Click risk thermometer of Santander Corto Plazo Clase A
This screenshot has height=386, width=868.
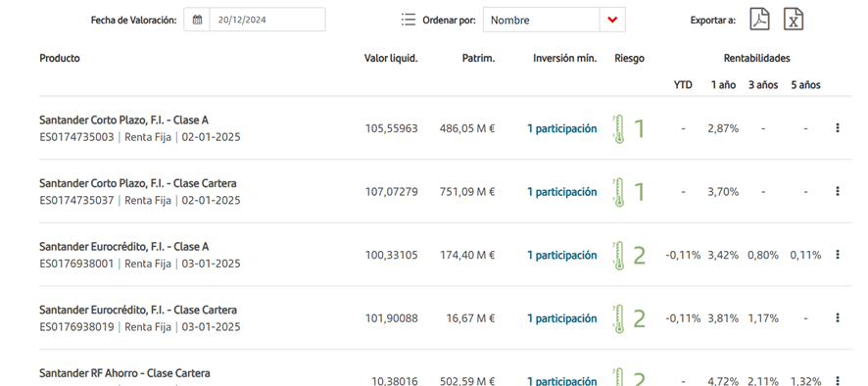tap(618, 129)
